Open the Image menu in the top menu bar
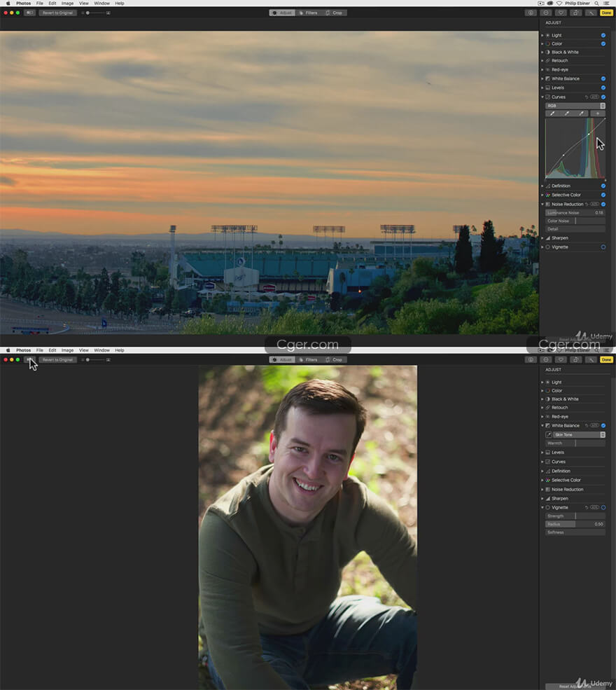 (x=67, y=4)
